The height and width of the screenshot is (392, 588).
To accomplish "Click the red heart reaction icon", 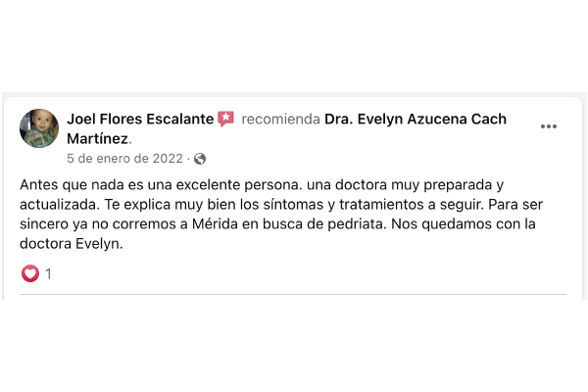I will click(x=30, y=273).
